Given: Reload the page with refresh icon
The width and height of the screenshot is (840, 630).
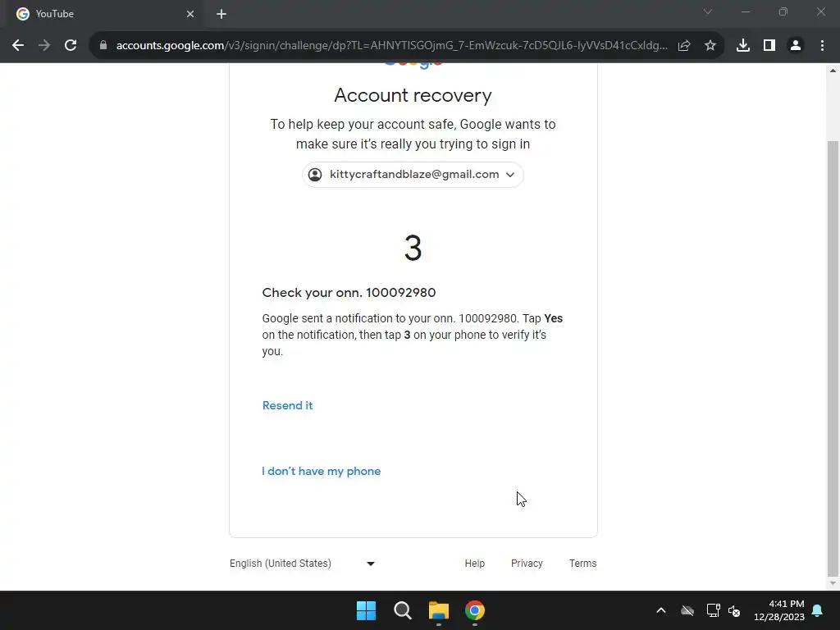Looking at the screenshot, I should point(71,46).
